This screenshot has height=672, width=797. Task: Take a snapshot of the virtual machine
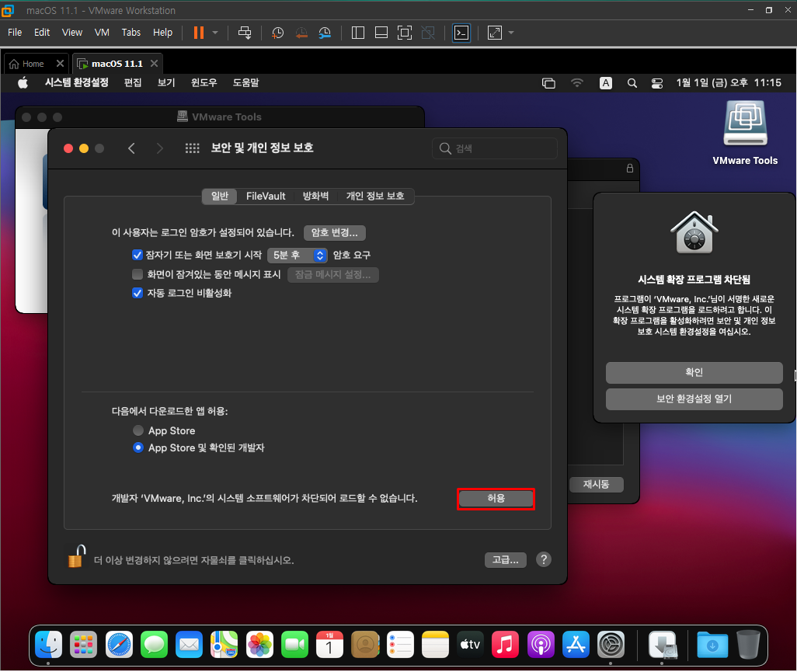click(x=277, y=33)
